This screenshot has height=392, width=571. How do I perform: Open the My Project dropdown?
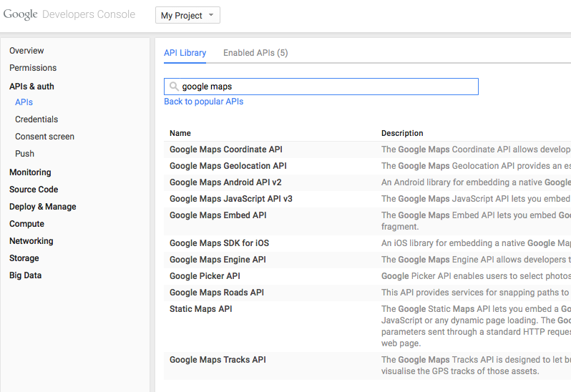pyautogui.click(x=187, y=15)
